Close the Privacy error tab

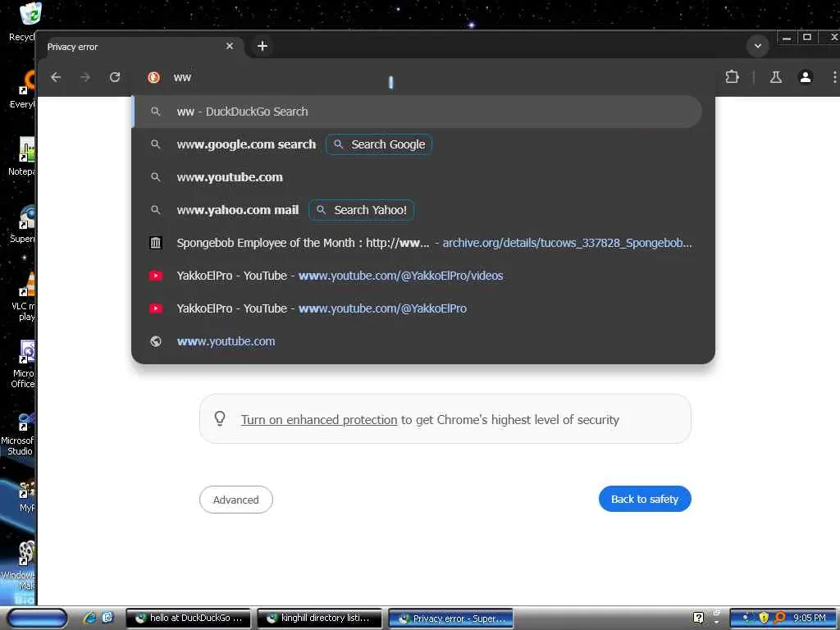pos(230,46)
